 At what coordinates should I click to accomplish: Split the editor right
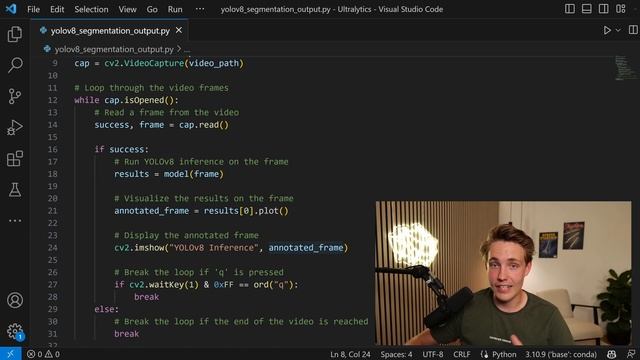point(633,30)
